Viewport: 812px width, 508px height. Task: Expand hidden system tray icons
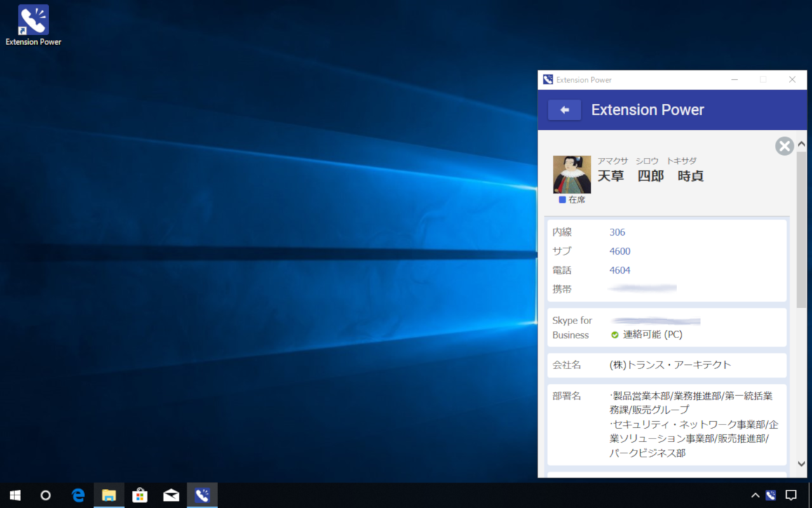pos(755,495)
